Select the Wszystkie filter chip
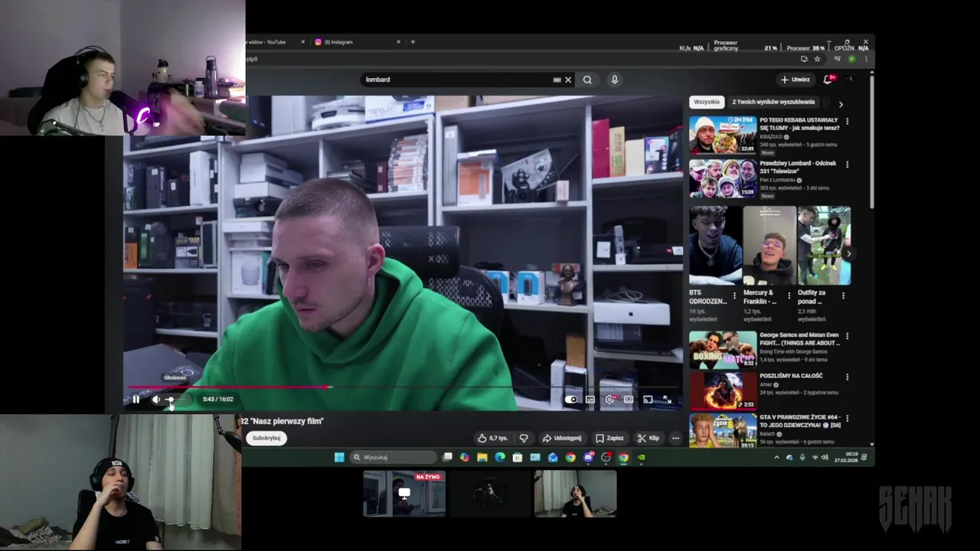 707,102
